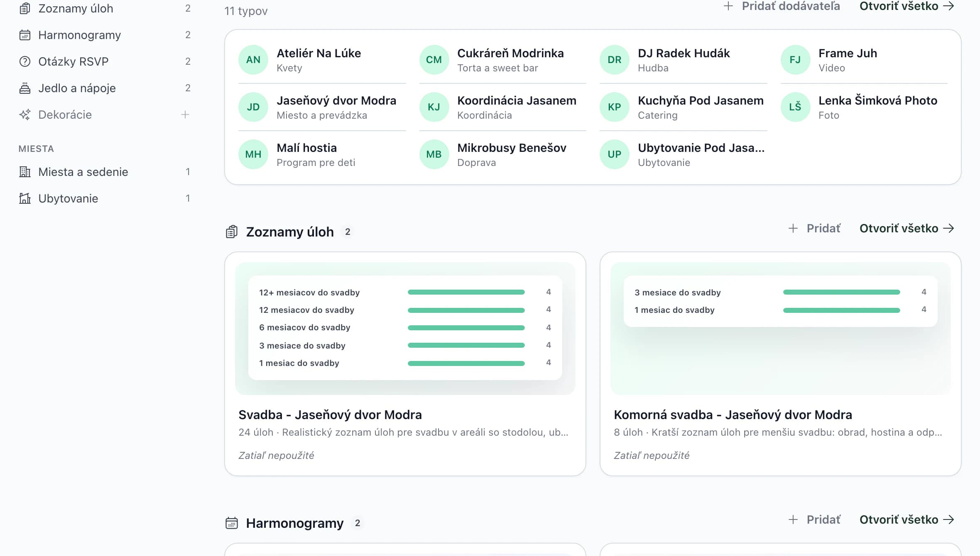Viewport: 980px width, 556px height.
Task: Select supplier Lenka Šimková Photo
Action: click(x=864, y=107)
